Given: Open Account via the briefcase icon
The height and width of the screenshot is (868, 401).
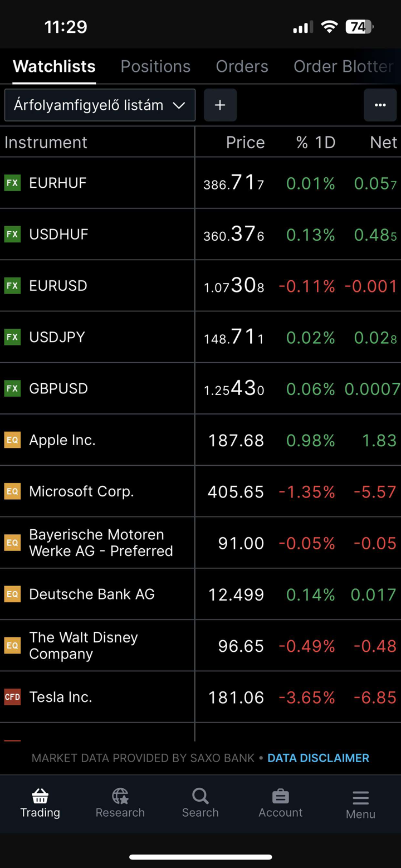Looking at the screenshot, I should coord(280,796).
